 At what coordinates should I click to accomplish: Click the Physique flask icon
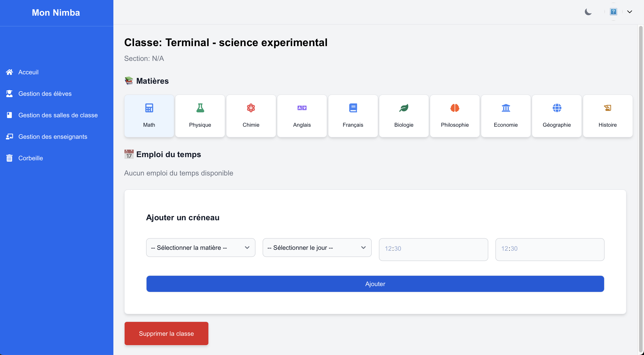pos(200,108)
